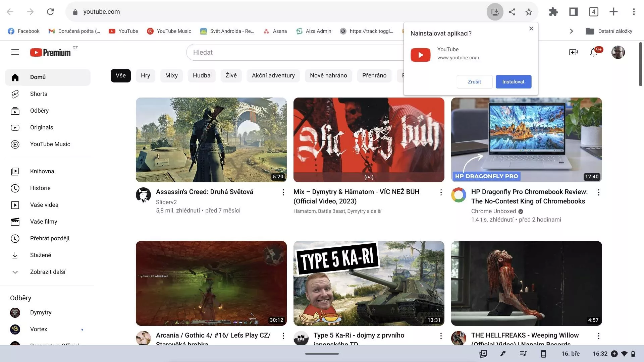
Task: Open Vaše filmy in sidebar
Action: tap(48, 222)
